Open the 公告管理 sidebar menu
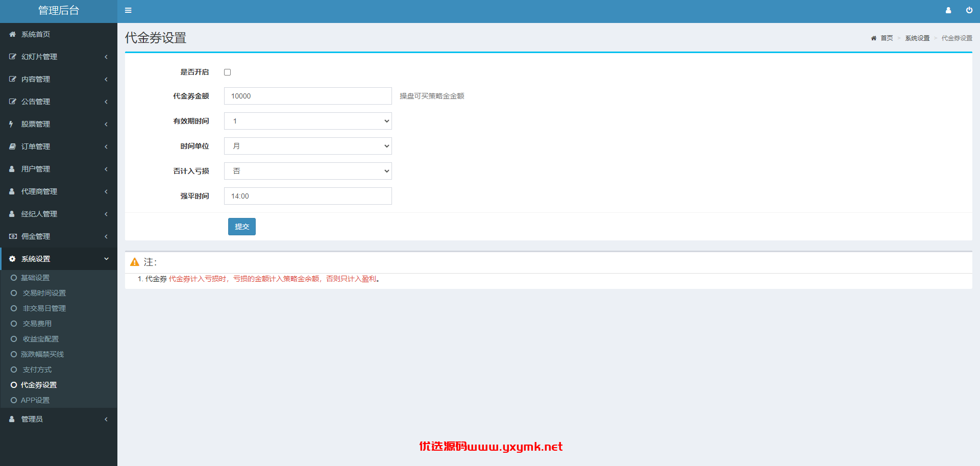The width and height of the screenshot is (980, 466). (x=59, y=102)
